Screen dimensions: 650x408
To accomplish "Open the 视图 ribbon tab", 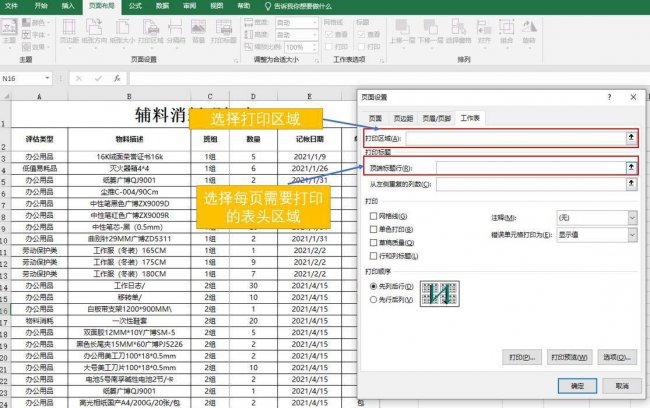I will coord(216,6).
